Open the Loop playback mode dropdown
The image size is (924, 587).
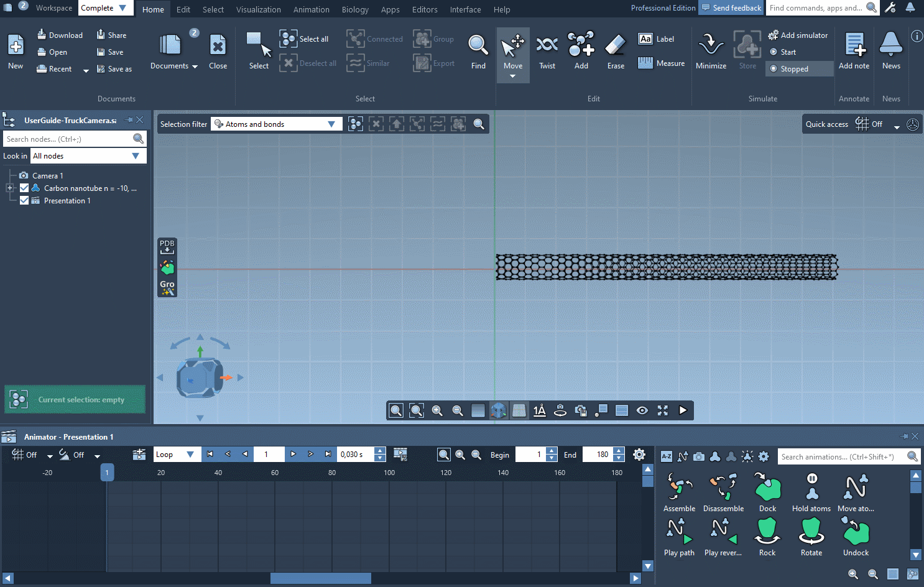click(177, 454)
